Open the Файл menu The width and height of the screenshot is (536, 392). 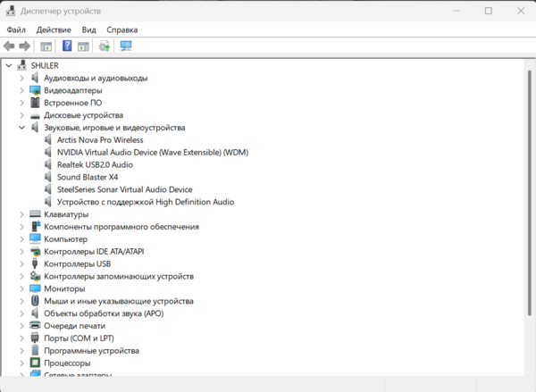tap(16, 29)
